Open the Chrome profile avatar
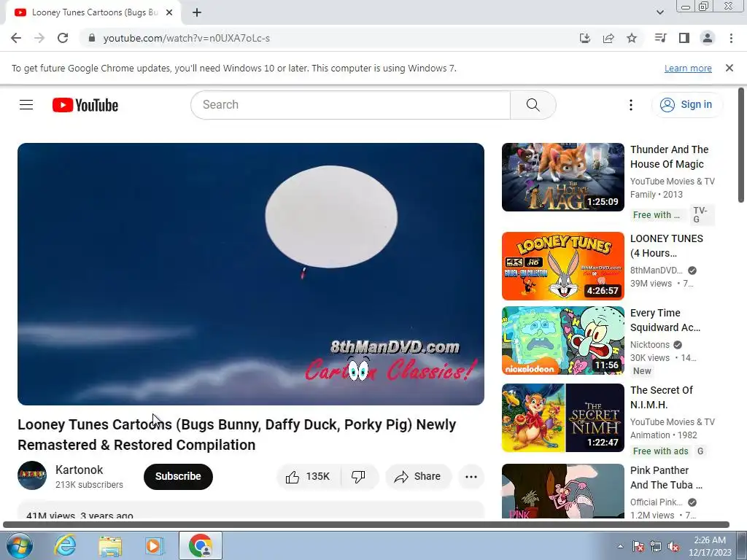 tap(708, 38)
